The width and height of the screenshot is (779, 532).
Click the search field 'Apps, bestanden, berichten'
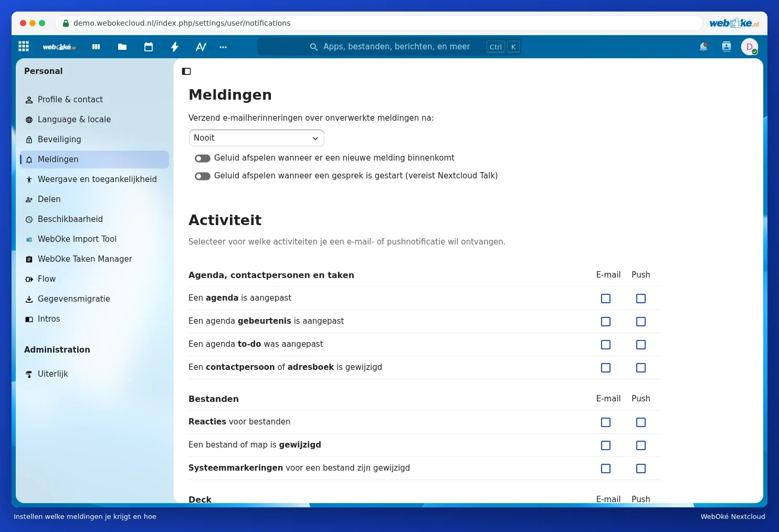[389, 47]
